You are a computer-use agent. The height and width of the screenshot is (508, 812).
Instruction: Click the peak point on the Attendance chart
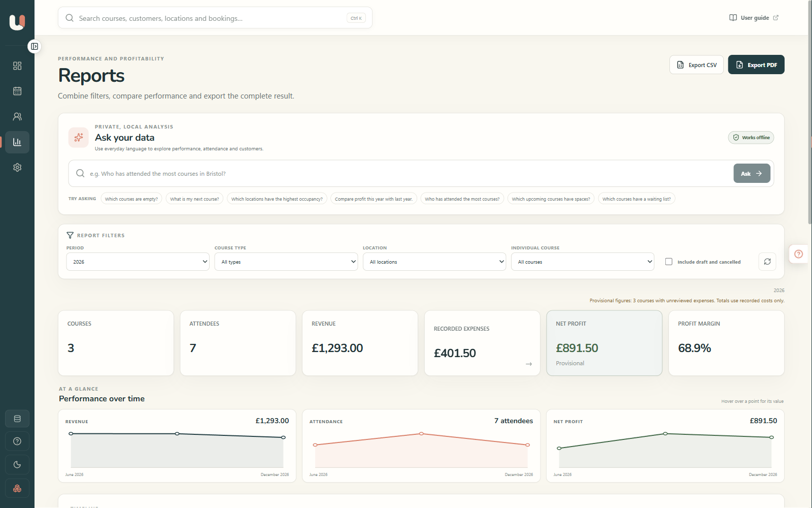tap(421, 434)
